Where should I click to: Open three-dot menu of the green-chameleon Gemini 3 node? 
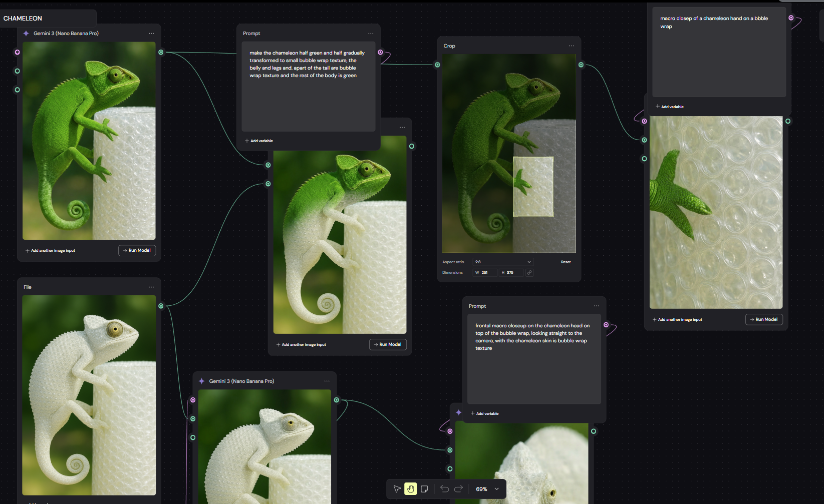[151, 34]
